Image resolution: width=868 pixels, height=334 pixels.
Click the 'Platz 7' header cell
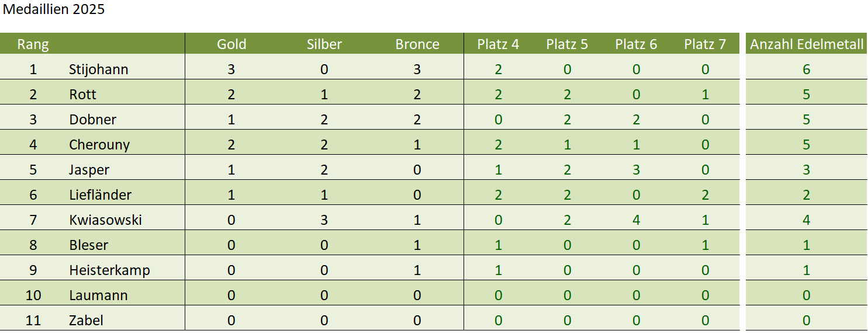pyautogui.click(x=705, y=44)
